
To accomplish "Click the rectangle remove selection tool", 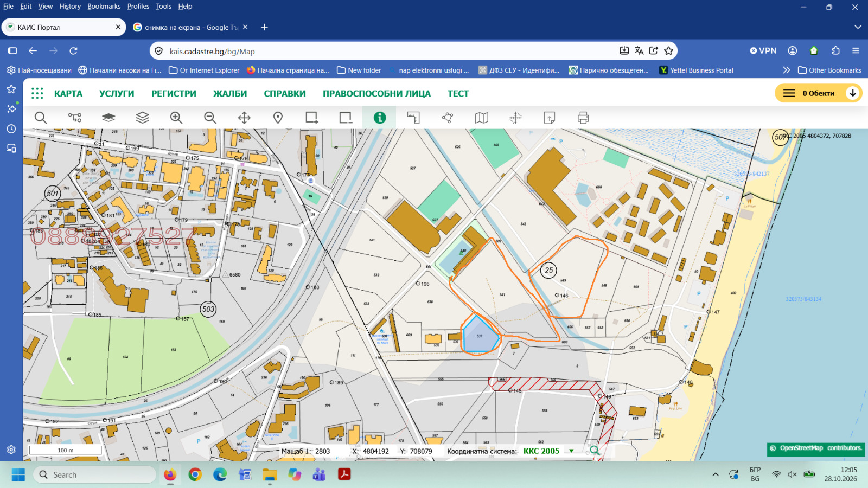I will tap(346, 118).
